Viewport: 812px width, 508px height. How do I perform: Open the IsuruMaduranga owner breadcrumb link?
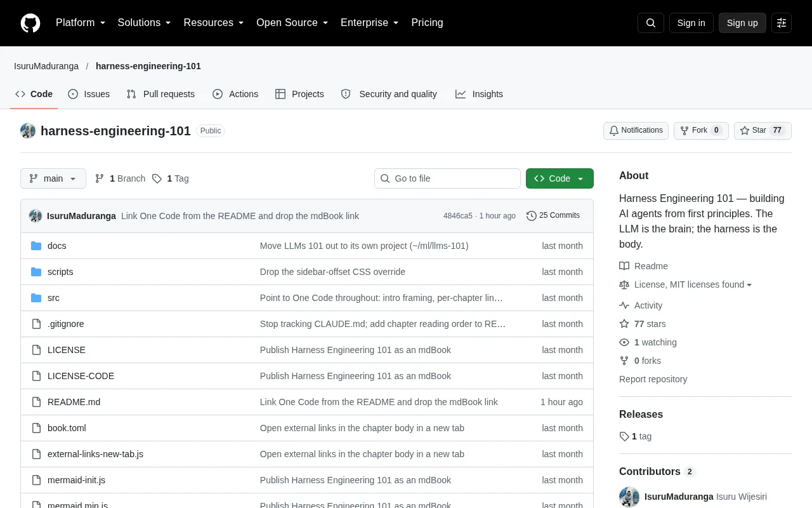pos(46,66)
